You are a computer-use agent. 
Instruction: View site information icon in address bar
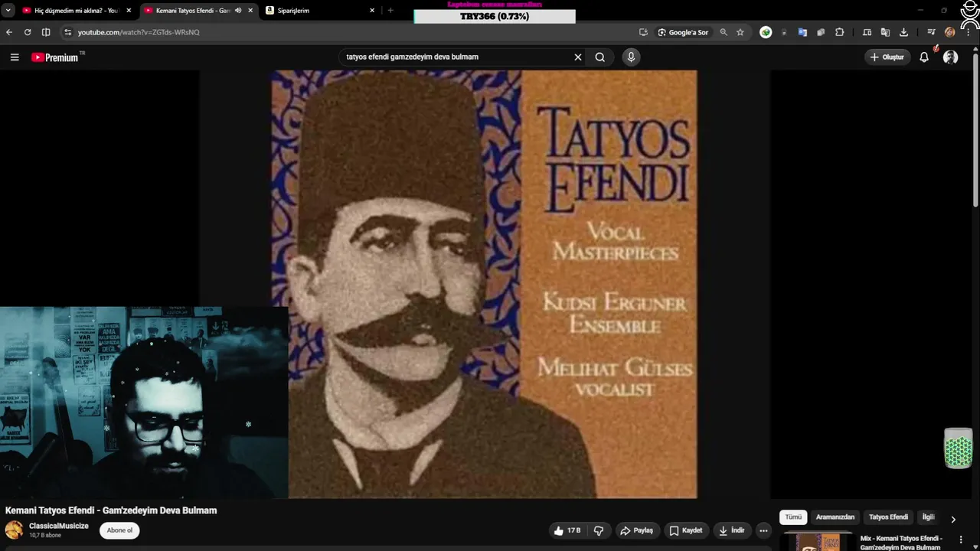(x=67, y=32)
